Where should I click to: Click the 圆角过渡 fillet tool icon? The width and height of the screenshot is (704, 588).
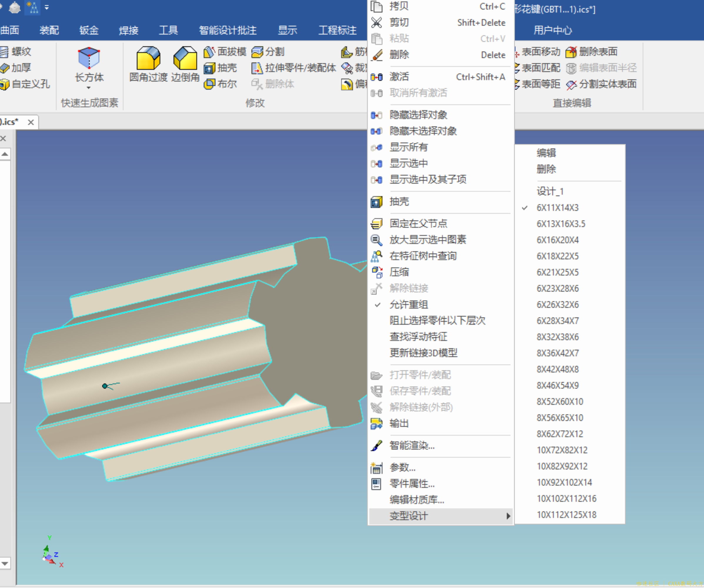[148, 58]
